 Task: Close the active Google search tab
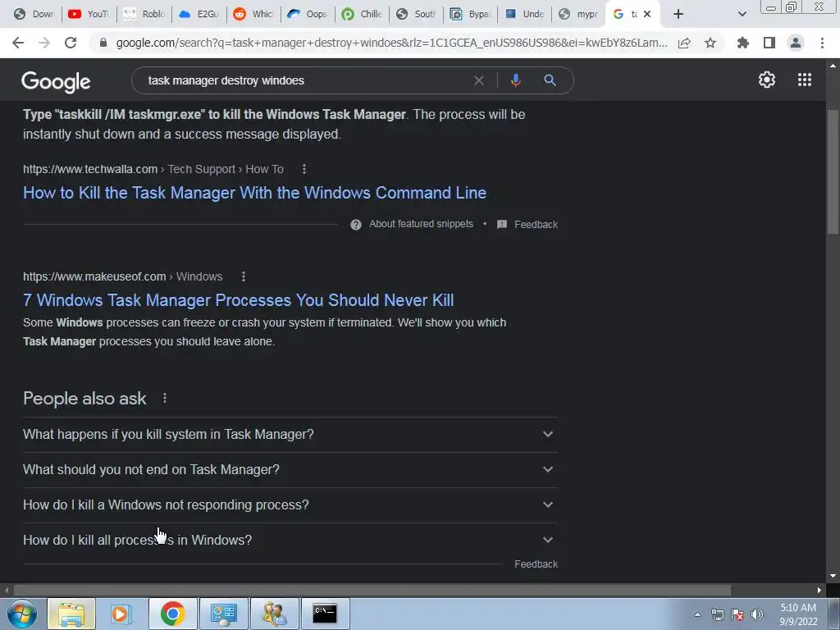[647, 14]
